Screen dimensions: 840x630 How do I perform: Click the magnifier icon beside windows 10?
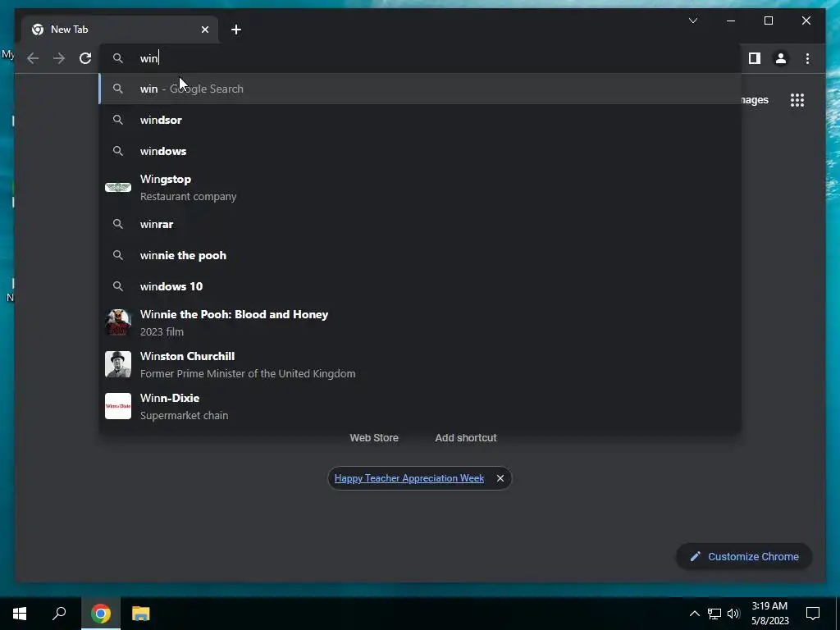(118, 286)
